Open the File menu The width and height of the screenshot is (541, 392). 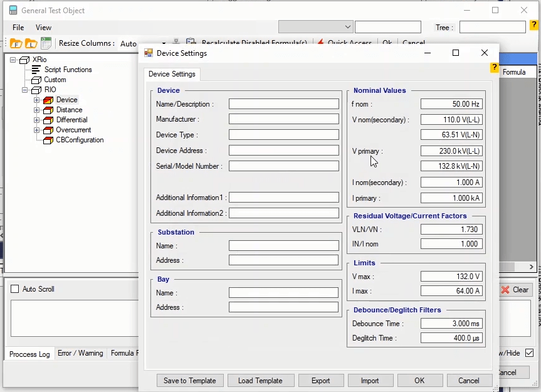18,28
